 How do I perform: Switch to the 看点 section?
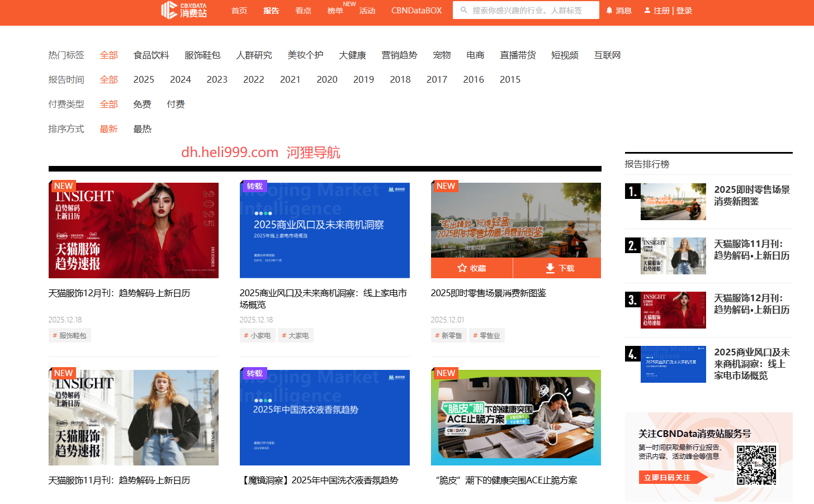pos(303,10)
